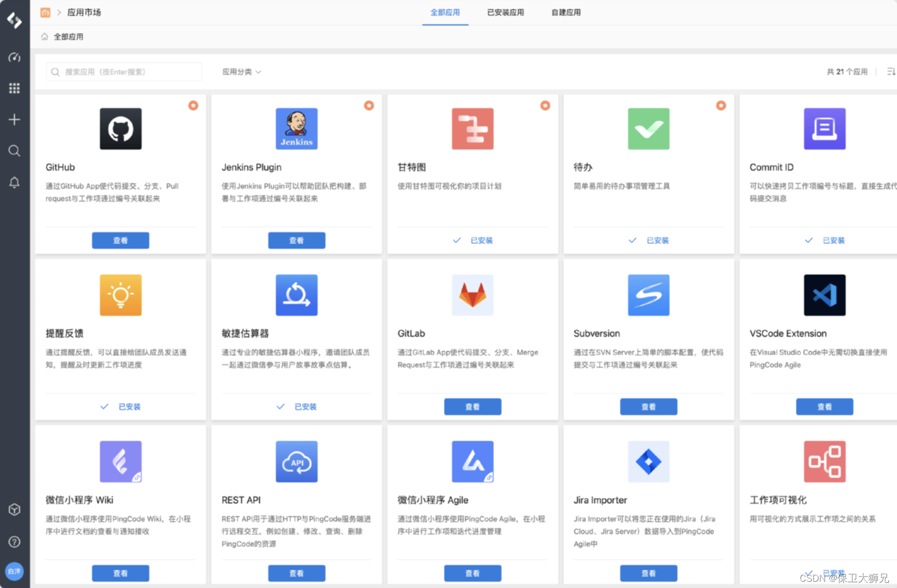Click the 查看 button for 微信小程序 Wiki
Viewport: 897px width, 588px height.
coord(121,573)
